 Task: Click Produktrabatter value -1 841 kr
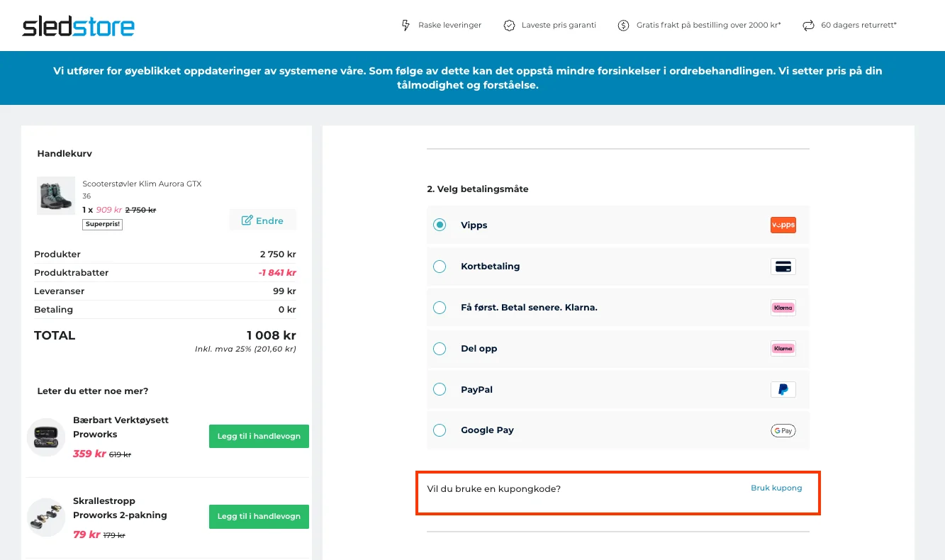[277, 273]
